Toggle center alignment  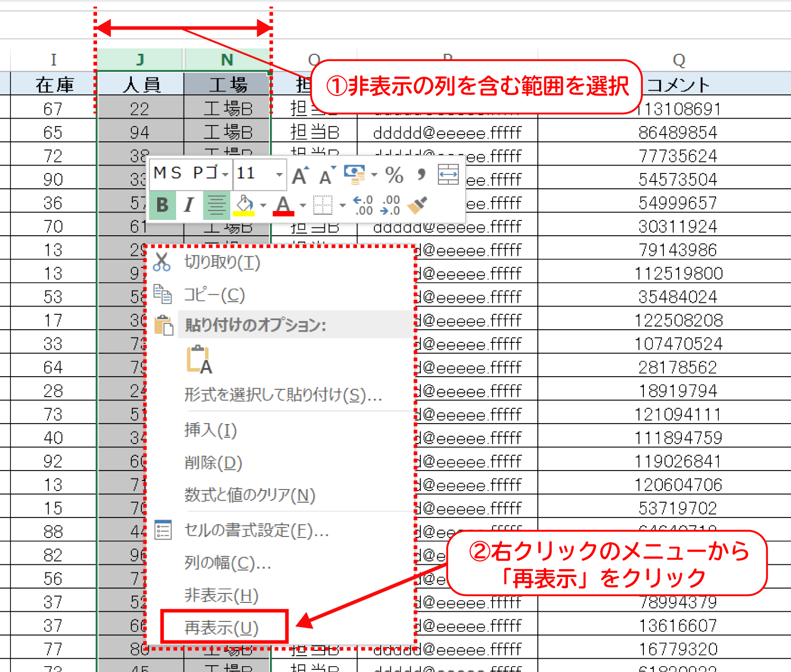[216, 205]
